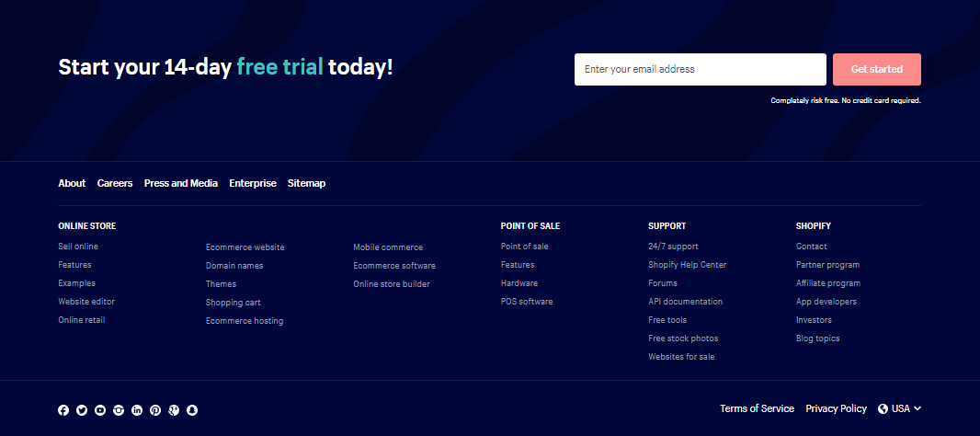Open the API documentation link
This screenshot has height=436, width=980.
pyautogui.click(x=686, y=302)
